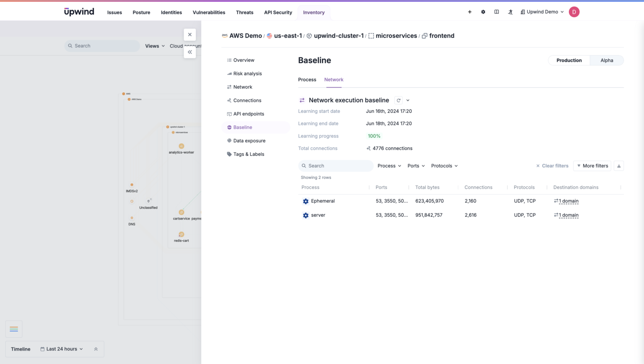Expand the Protocols filter
The image size is (644, 364).
444,165
